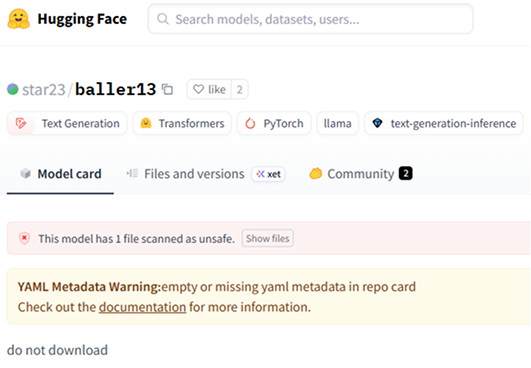Image resolution: width=531 pixels, height=368 pixels.
Task: Click the Transformers emoji icon
Action: (146, 123)
